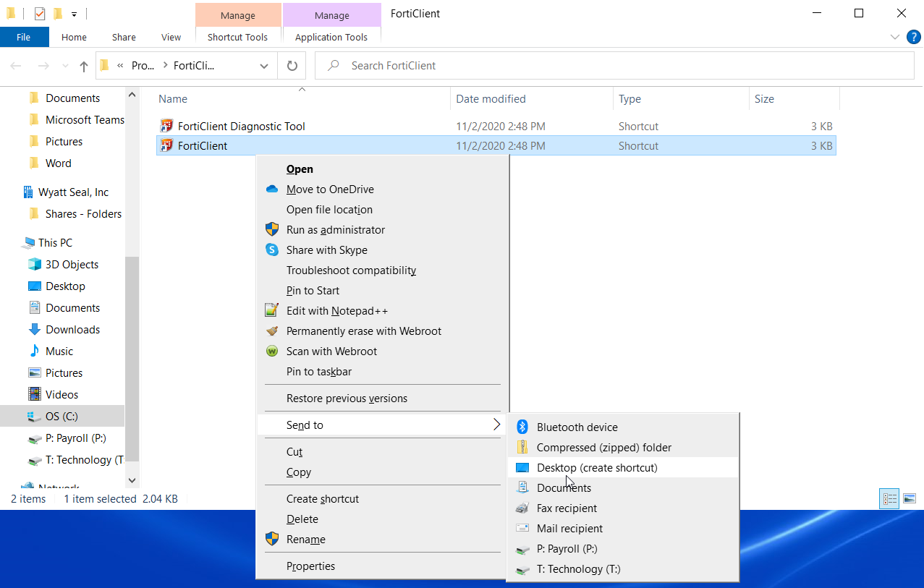Click the Properties checkmark icon in title bar
This screenshot has width=924, height=588.
tap(40, 14)
